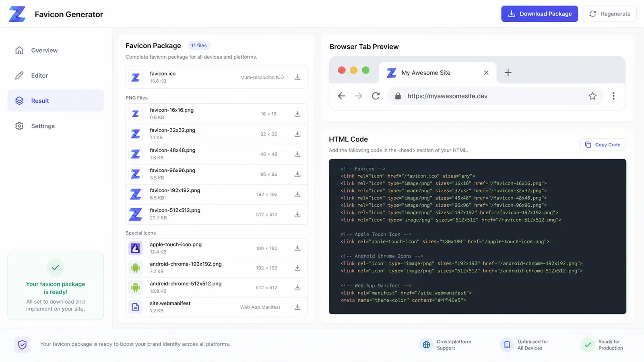Click the android-chrome-192x192.png thumbnail
The height and width of the screenshot is (362, 644).
[x=136, y=268]
